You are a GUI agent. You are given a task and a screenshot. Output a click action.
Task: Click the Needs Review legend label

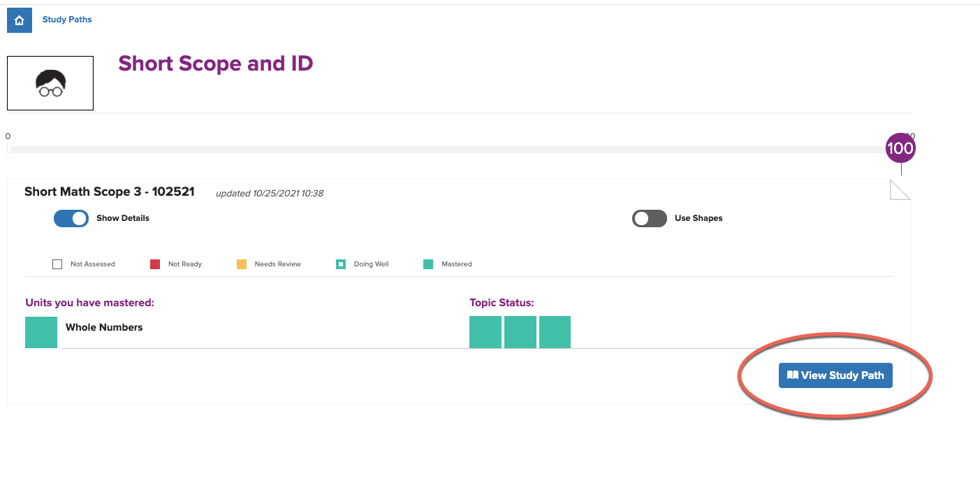278,264
